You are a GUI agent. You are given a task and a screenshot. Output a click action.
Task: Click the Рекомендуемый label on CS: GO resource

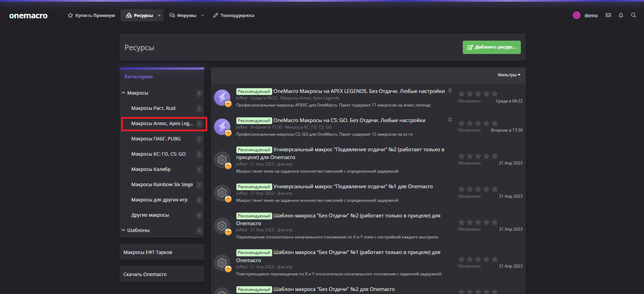[254, 121]
